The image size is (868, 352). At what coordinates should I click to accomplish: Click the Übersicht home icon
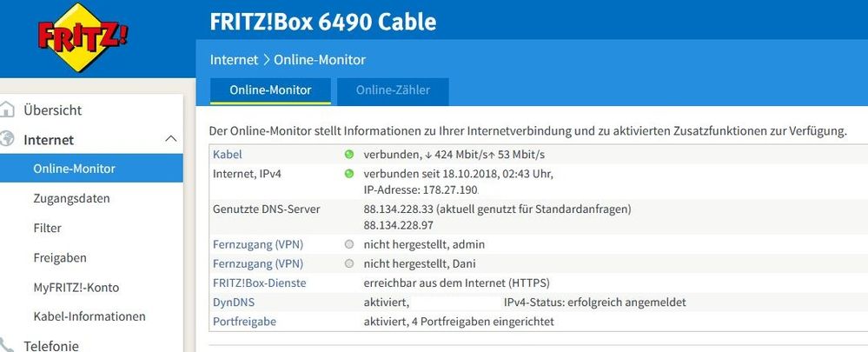(8, 110)
